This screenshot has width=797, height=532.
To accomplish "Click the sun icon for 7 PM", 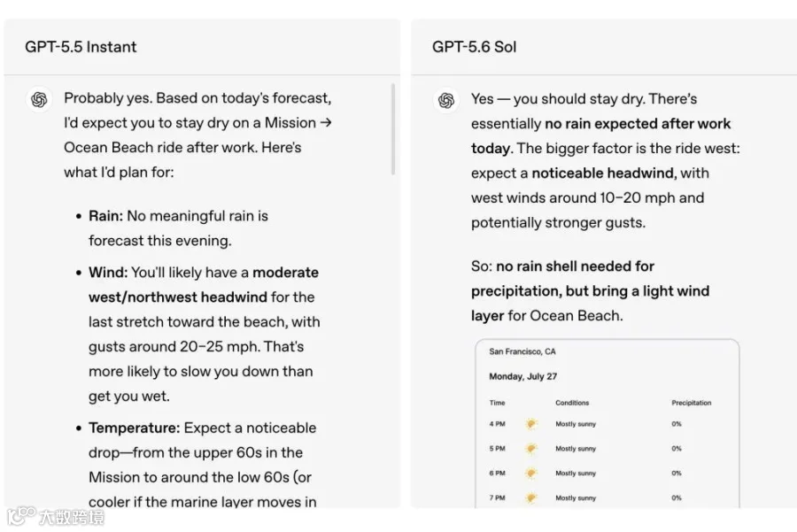I will tap(531, 498).
